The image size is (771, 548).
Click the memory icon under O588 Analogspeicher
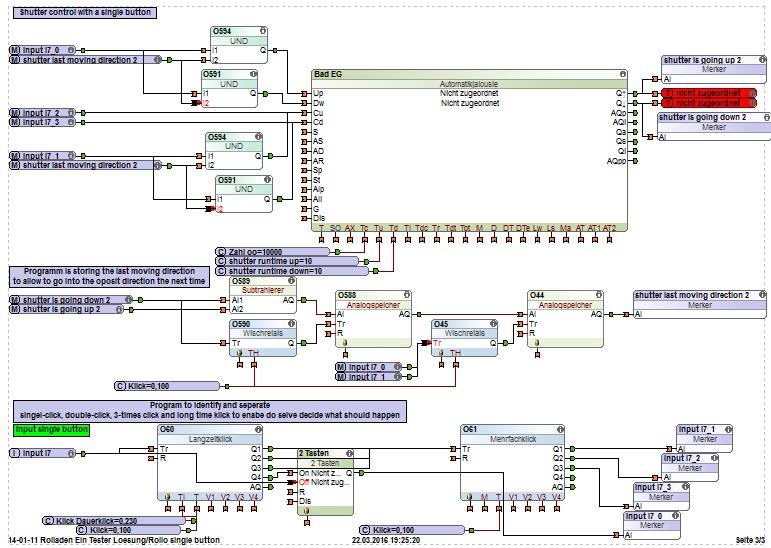click(x=345, y=342)
